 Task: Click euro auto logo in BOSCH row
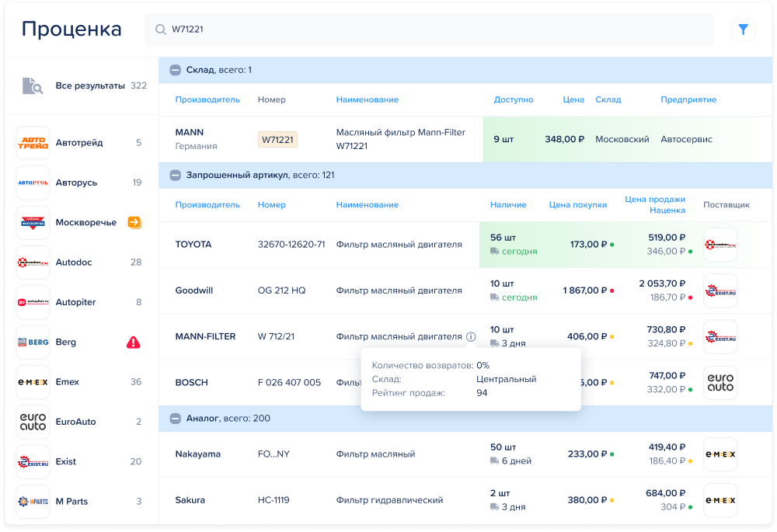tap(720, 383)
